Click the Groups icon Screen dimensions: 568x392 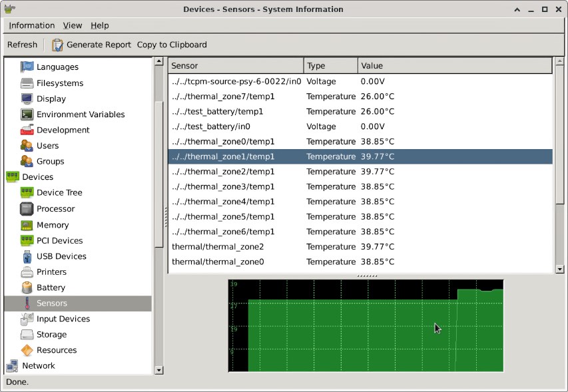[x=27, y=161]
